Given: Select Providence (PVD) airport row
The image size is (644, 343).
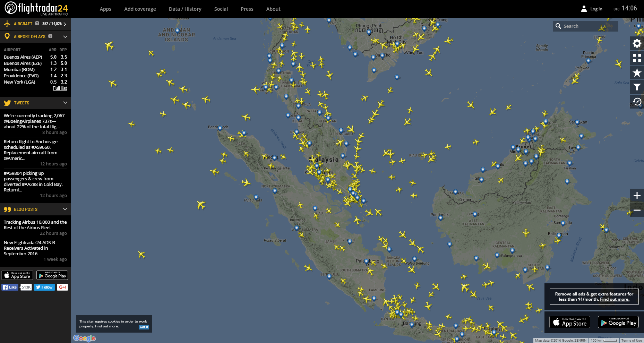Looking at the screenshot, I should pyautogui.click(x=35, y=76).
